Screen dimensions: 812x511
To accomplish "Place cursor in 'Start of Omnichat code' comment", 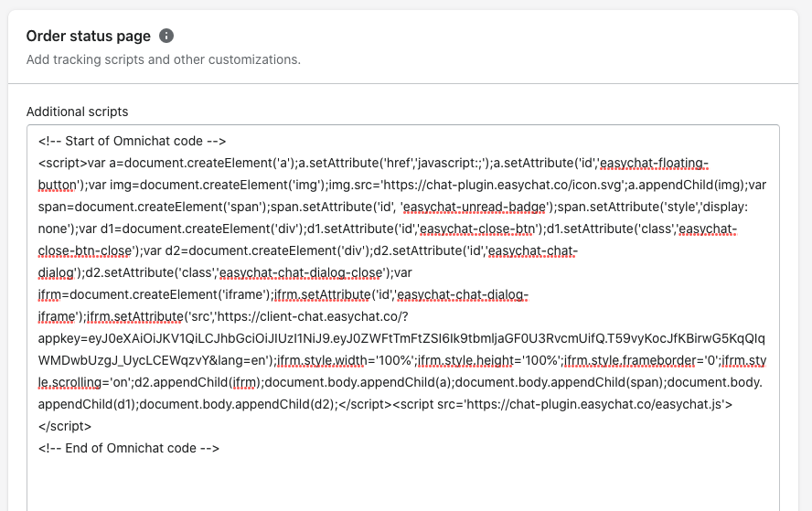I will click(x=132, y=142).
